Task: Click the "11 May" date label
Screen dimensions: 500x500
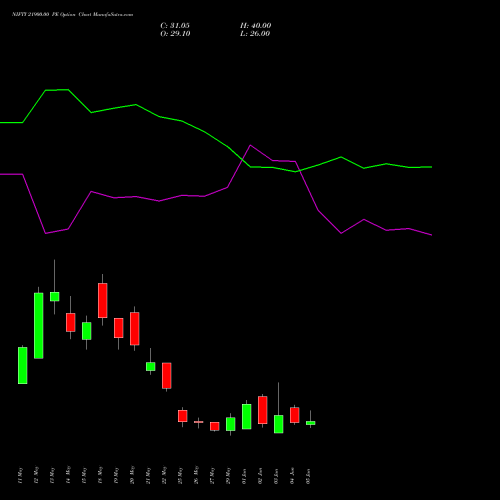Action: tap(21, 475)
